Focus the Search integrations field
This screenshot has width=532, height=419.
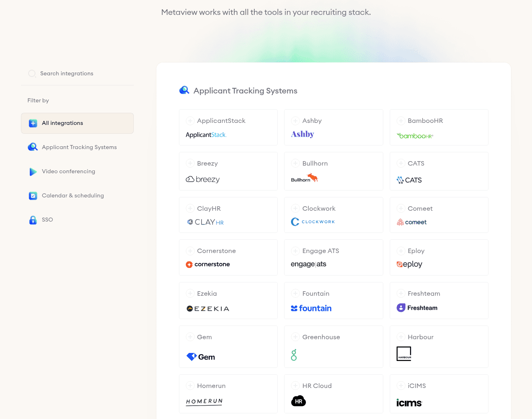point(77,74)
